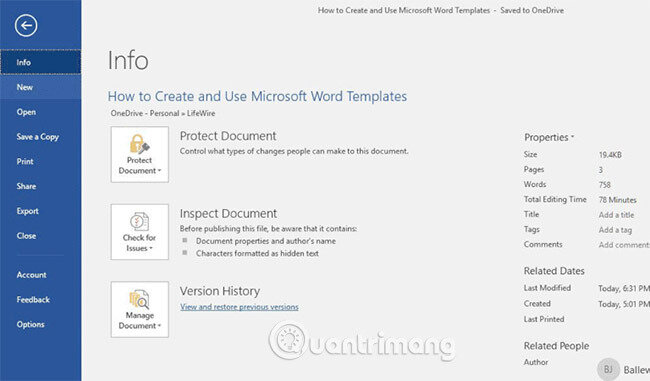
Task: Click the back arrow circle icon
Action: (x=26, y=26)
